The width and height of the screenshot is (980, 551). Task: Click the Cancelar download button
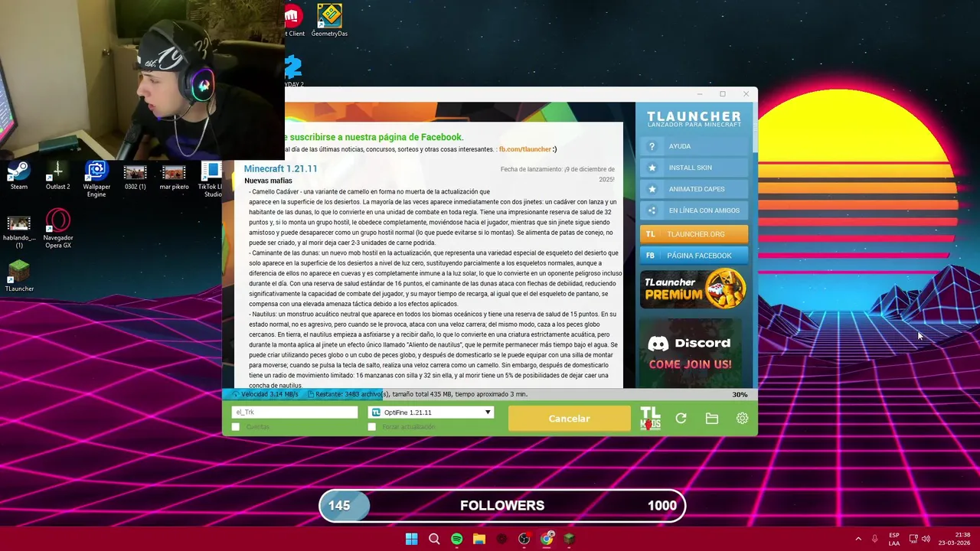pyautogui.click(x=569, y=419)
